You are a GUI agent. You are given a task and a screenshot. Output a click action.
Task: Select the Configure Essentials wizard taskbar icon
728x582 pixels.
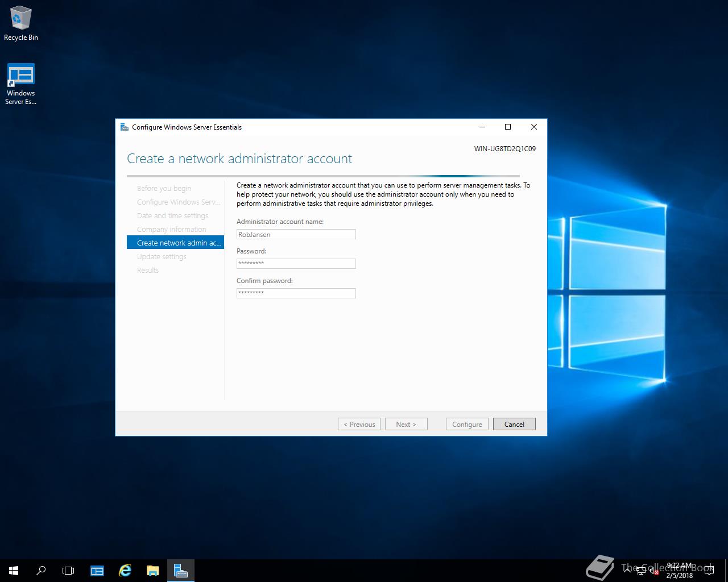(181, 571)
